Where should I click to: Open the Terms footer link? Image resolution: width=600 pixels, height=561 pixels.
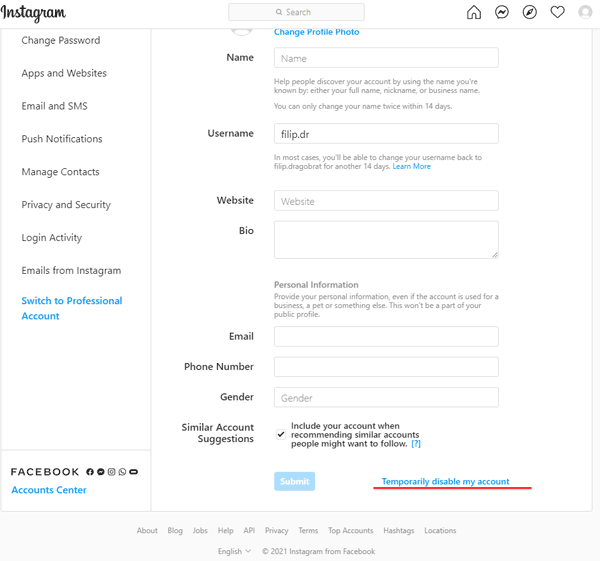coord(308,530)
